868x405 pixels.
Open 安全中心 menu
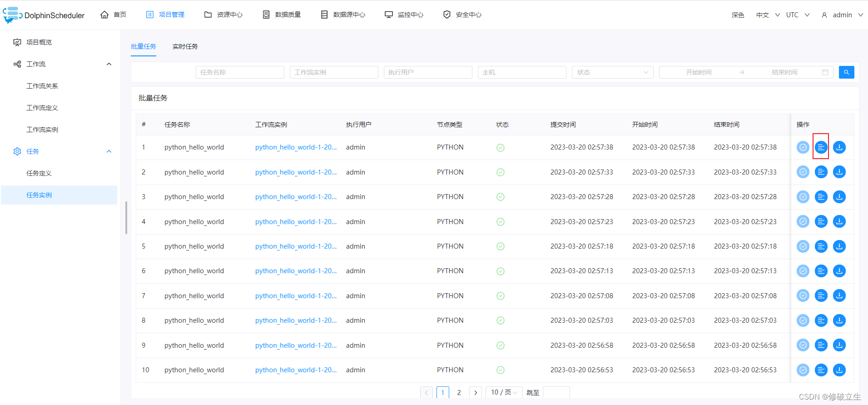click(462, 15)
